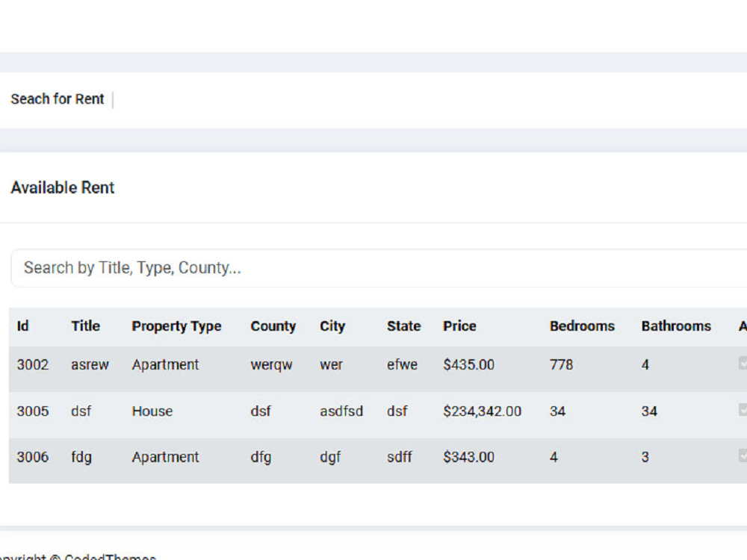Click the $234,342.00 price cell
This screenshot has width=747, height=560.
[482, 411]
